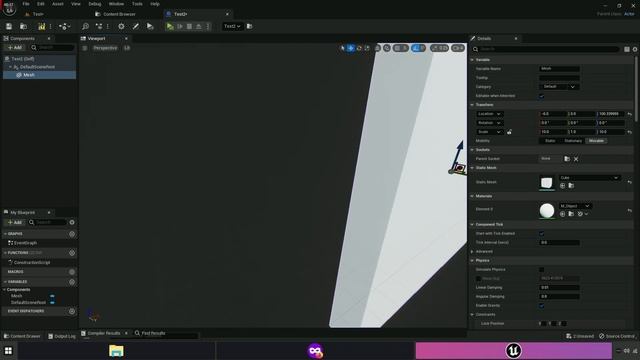The height and width of the screenshot is (360, 640).
Task: Click the Details panel property matrix grid icon
Action: (x=627, y=49)
